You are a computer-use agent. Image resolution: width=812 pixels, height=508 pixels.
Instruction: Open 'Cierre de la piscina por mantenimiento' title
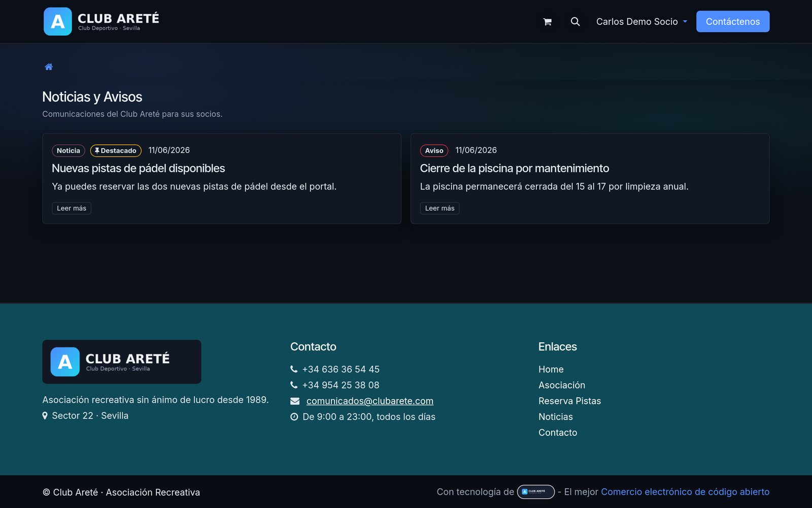click(x=515, y=168)
